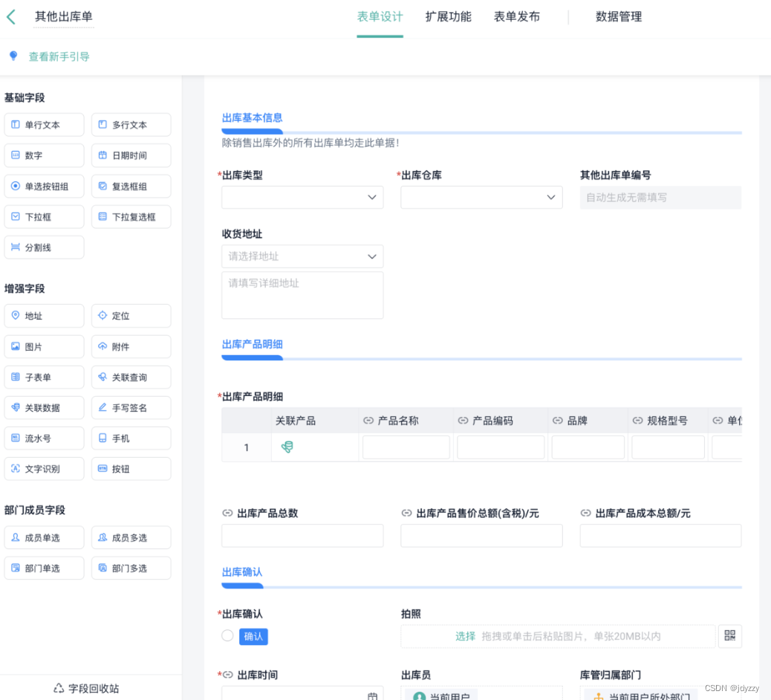Viewport: 771px width, 700px height.
Task: Select the 出库产品明细 section divider heading
Action: click(253, 344)
